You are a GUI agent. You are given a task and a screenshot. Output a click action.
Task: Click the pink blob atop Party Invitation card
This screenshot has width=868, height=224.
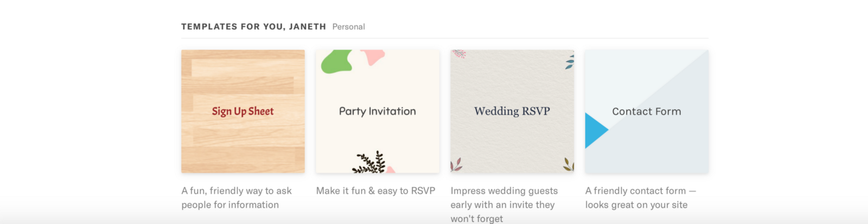pyautogui.click(x=373, y=56)
